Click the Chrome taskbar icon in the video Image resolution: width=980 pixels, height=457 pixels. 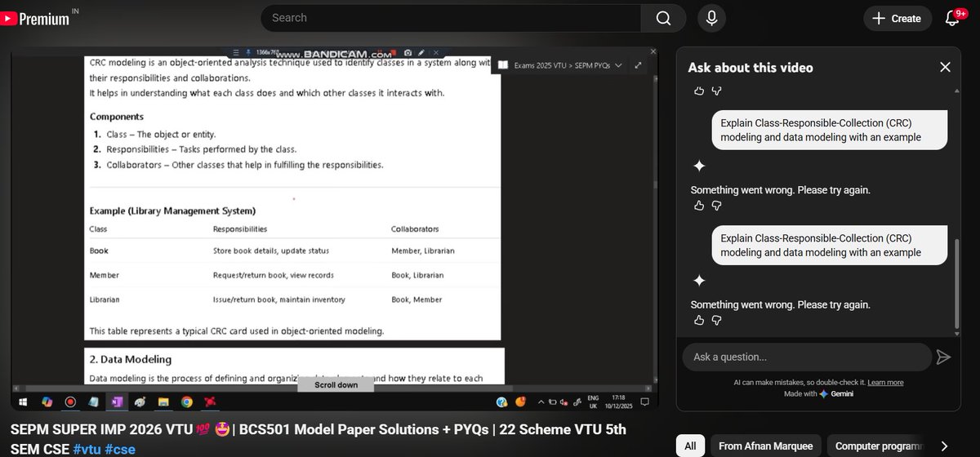tap(186, 402)
